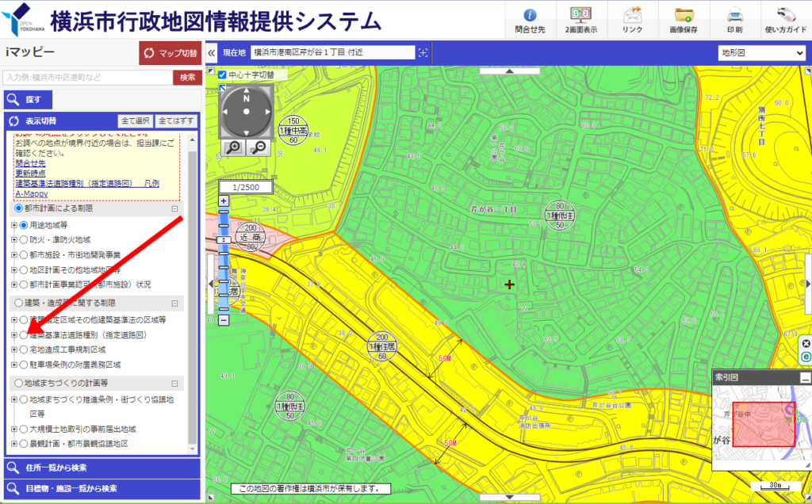The image size is (812, 504).
Task: Open the 使い方ガイド usage guide
Action: point(786,20)
